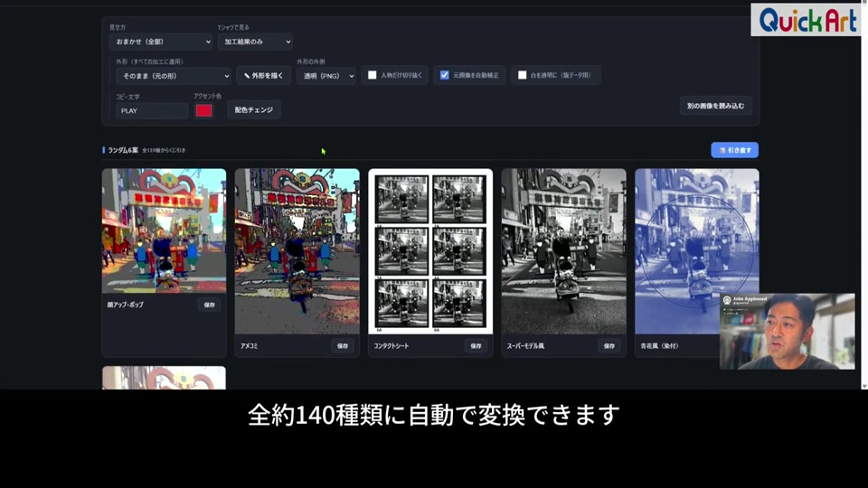
Task: Click the 配色チェンジ button
Action: click(x=253, y=110)
